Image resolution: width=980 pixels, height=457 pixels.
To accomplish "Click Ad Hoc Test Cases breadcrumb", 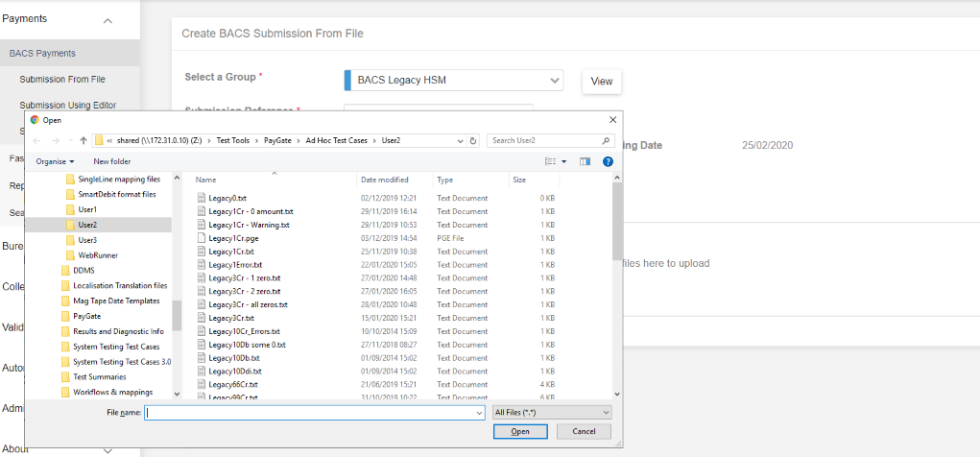I will [336, 141].
